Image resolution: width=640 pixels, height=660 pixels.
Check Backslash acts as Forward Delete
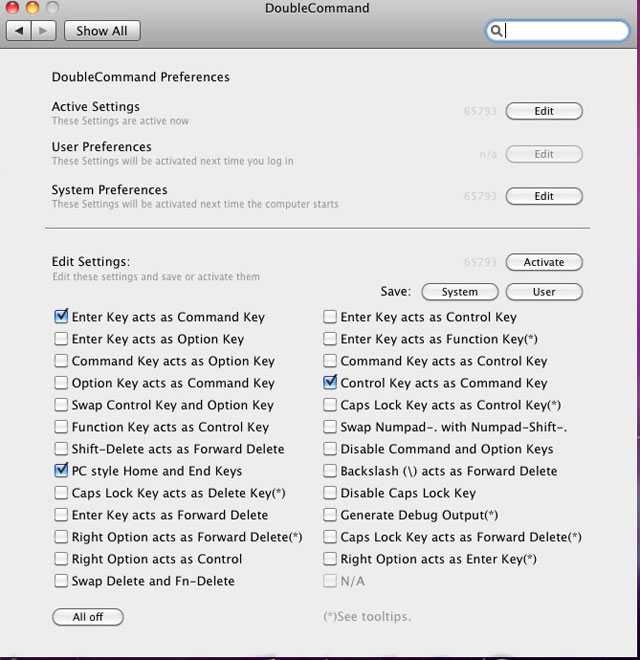click(330, 471)
